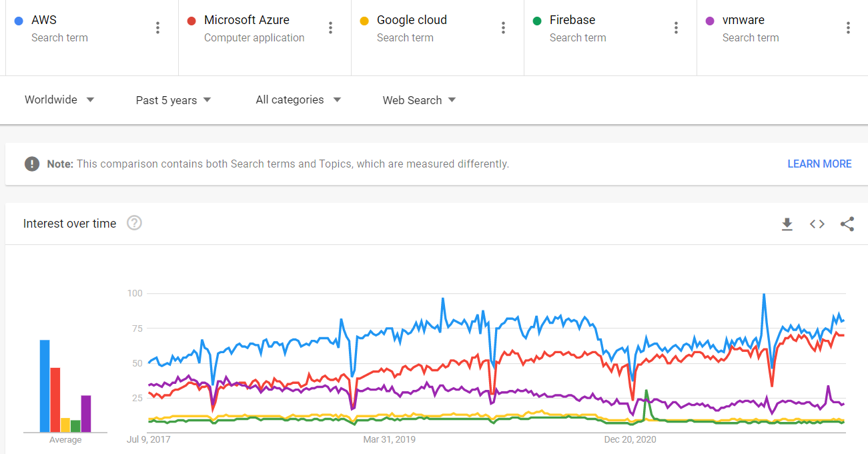Open the Web Search type dropdown
This screenshot has width=868, height=454.
(x=419, y=100)
